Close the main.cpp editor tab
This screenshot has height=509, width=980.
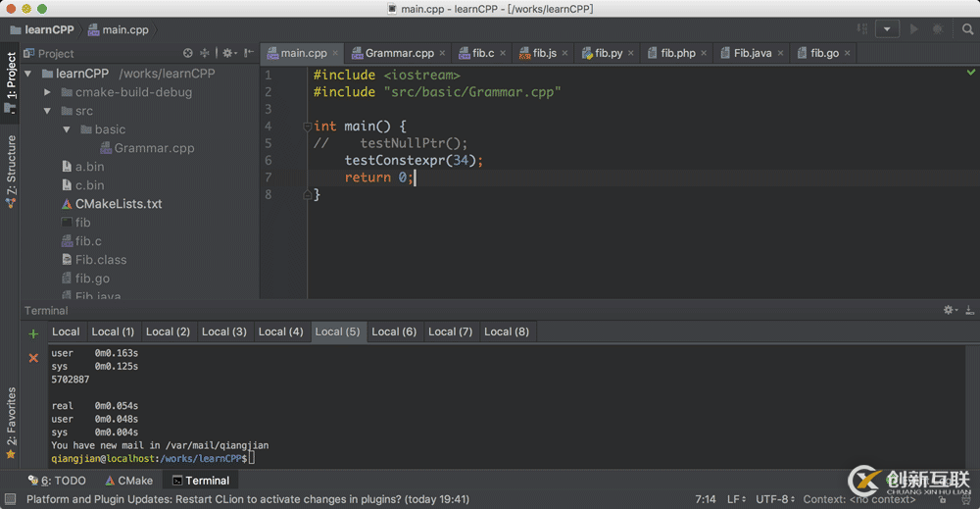click(x=335, y=53)
